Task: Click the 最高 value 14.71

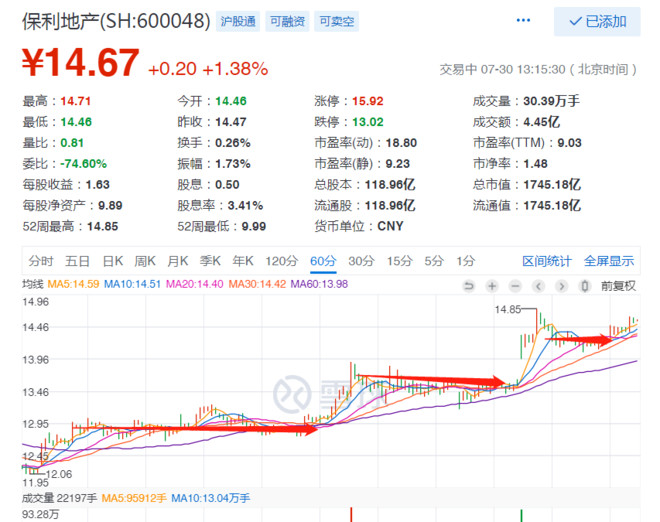Action: pyautogui.click(x=75, y=101)
